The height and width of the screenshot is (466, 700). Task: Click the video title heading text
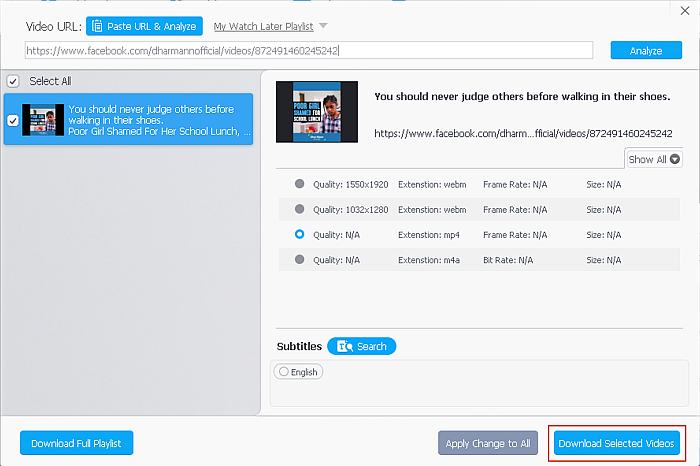(522, 96)
